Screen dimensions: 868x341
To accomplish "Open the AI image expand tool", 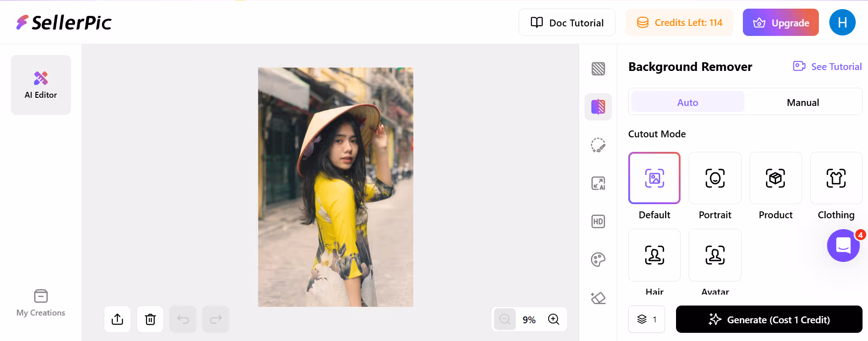I will click(598, 183).
